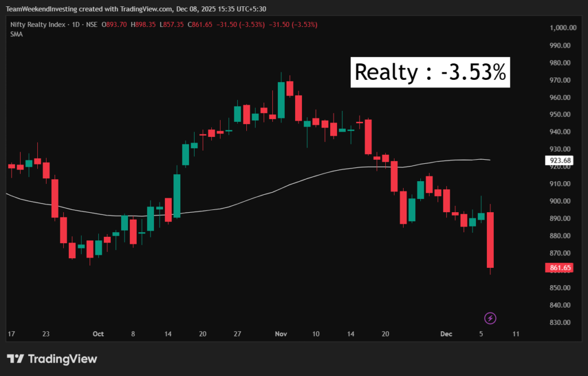The image size is (588, 376).
Task: Click the Nifty Realty Index symbol title
Action: (x=37, y=25)
